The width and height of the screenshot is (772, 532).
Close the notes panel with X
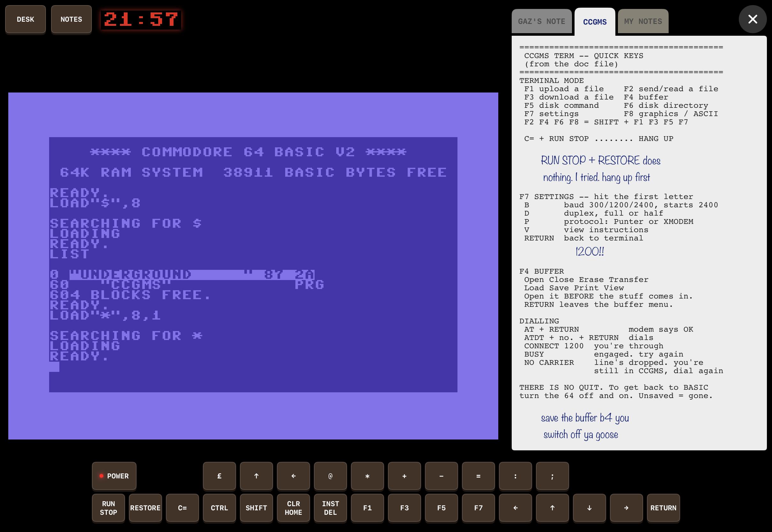(752, 19)
